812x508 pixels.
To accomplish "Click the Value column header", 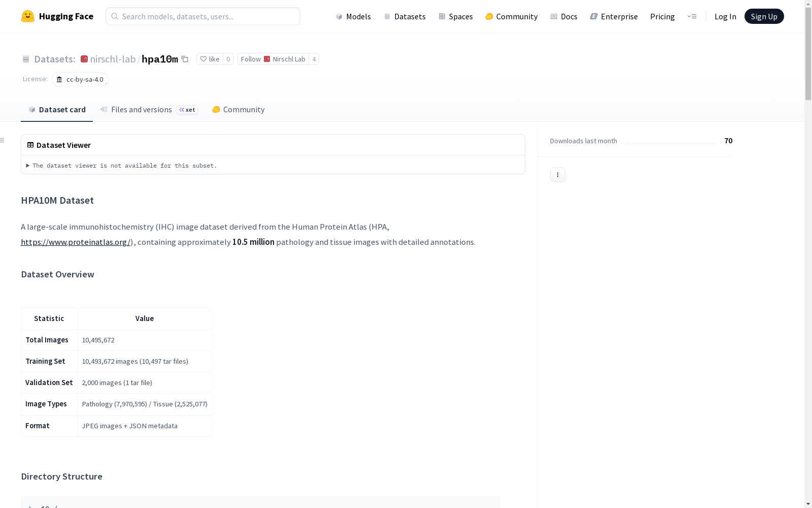I will tap(145, 319).
